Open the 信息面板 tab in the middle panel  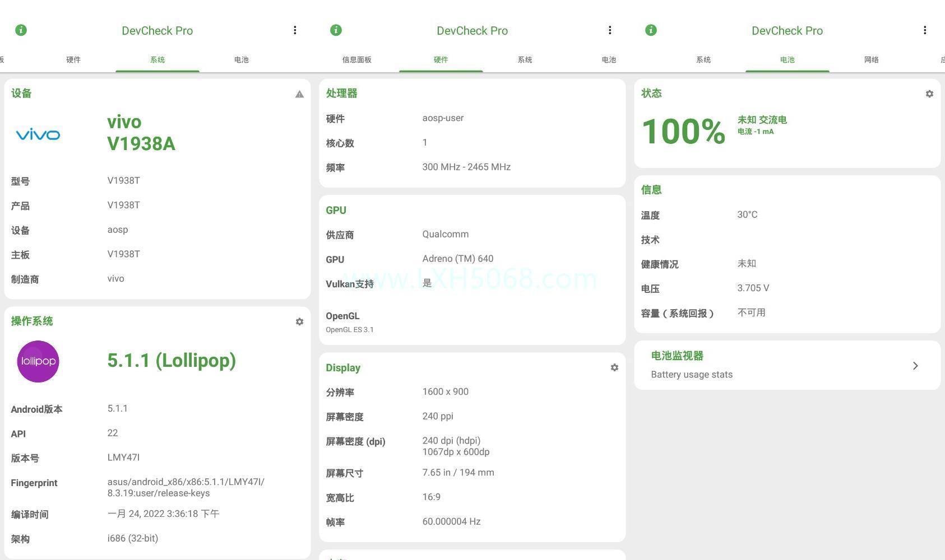(357, 59)
